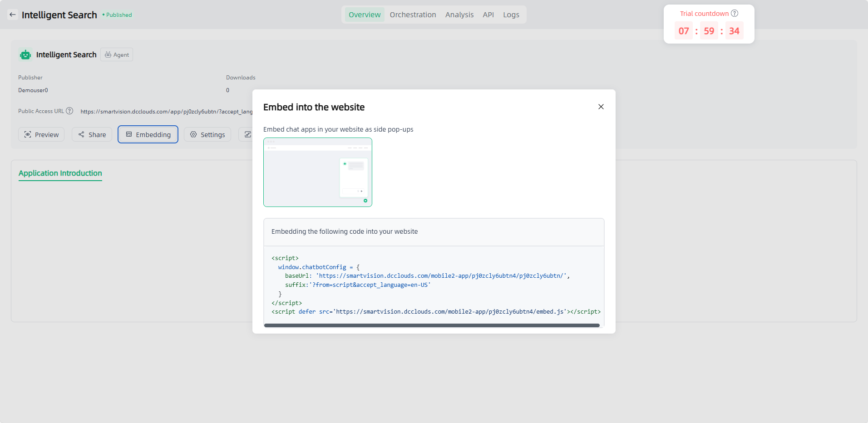
Task: Click the Application Introduction tab
Action: (x=60, y=173)
